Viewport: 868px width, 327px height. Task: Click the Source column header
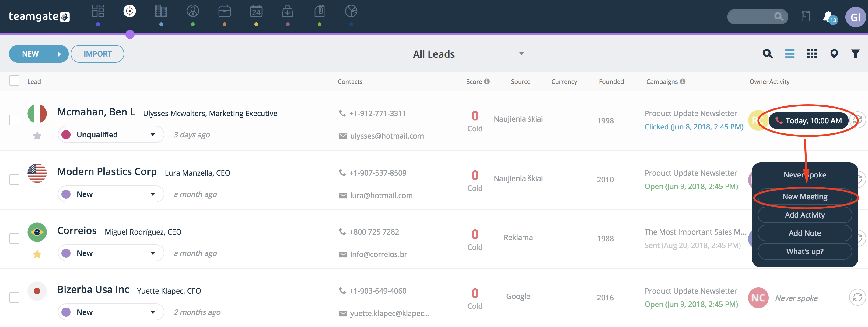[x=520, y=81]
